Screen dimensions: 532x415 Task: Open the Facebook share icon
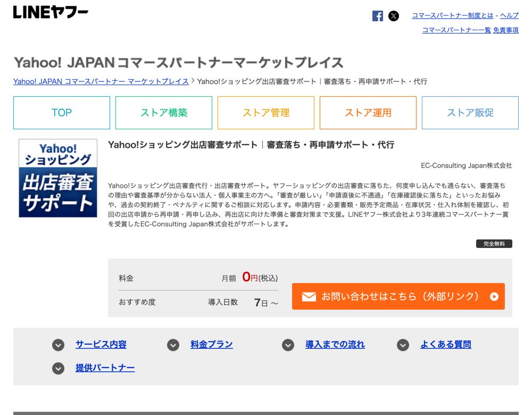coord(377,16)
